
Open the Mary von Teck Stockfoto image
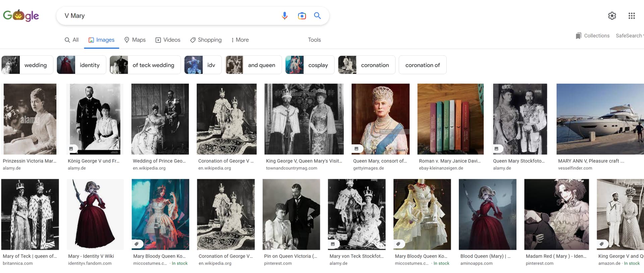click(357, 214)
